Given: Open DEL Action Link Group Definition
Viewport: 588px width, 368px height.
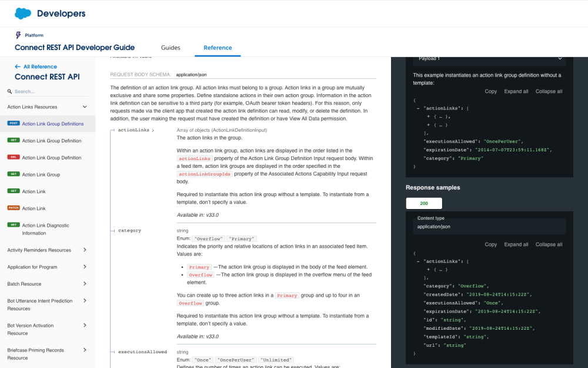Looking at the screenshot, I should [52, 157].
